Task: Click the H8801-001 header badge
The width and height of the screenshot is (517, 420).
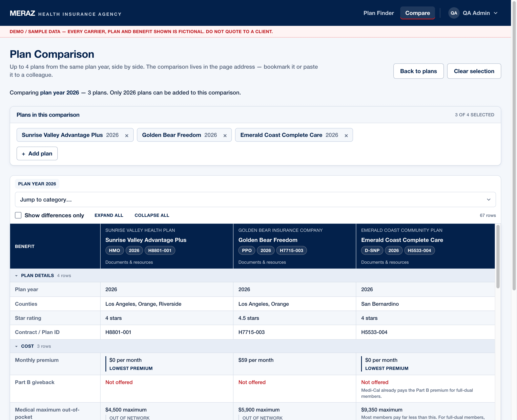Action: [x=160, y=250]
